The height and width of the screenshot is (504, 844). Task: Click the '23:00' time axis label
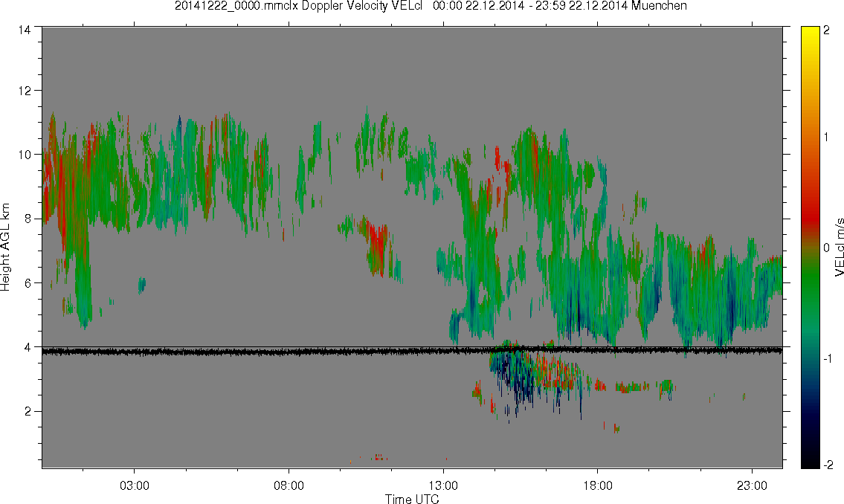point(752,485)
